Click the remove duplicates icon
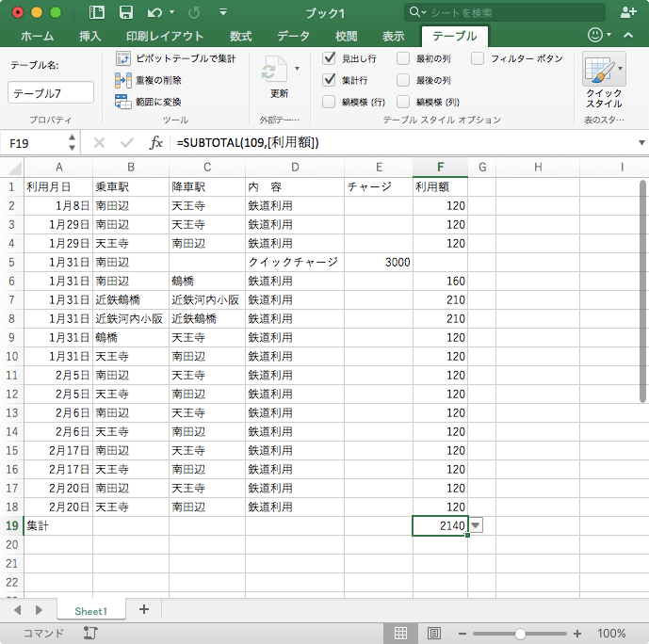 coord(123,80)
